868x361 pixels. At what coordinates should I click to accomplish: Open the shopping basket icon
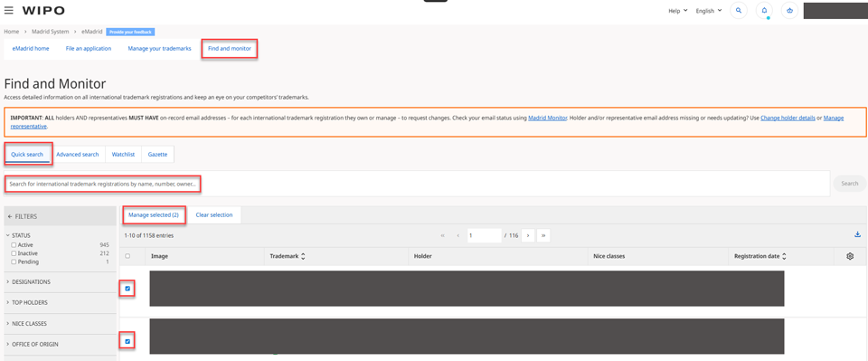(x=790, y=11)
